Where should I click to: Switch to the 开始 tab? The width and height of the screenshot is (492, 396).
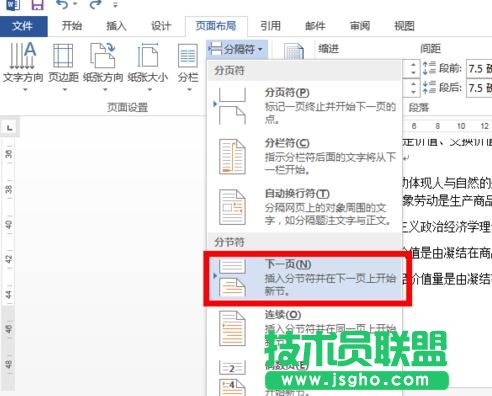[x=72, y=26]
